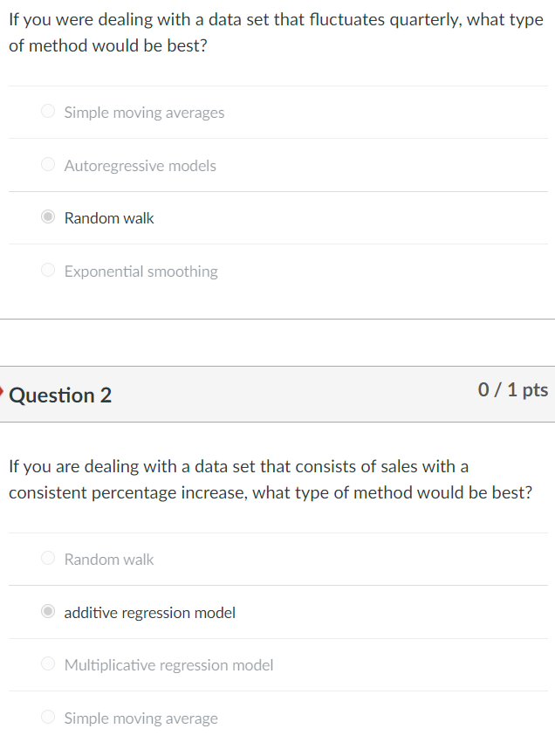Click the red incorrect marker beside Question 2
Viewport: 555px width, 756px height.
click(2, 393)
